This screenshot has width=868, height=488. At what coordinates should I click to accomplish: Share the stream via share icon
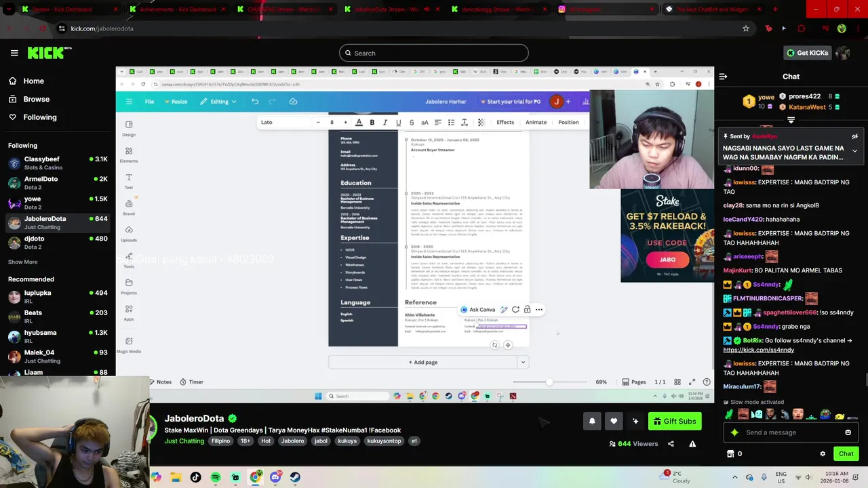pos(671,444)
